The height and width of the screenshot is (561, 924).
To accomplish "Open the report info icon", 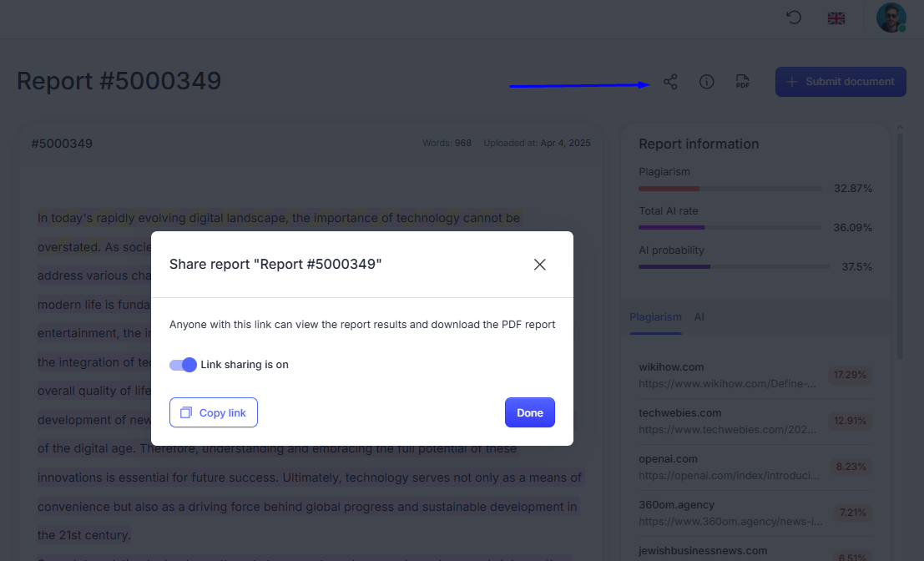I will pos(706,82).
